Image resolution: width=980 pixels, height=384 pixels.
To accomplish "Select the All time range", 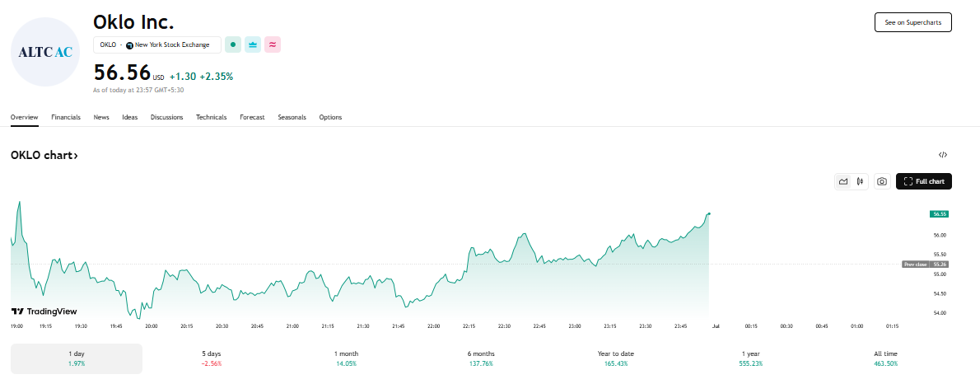I will (885, 358).
